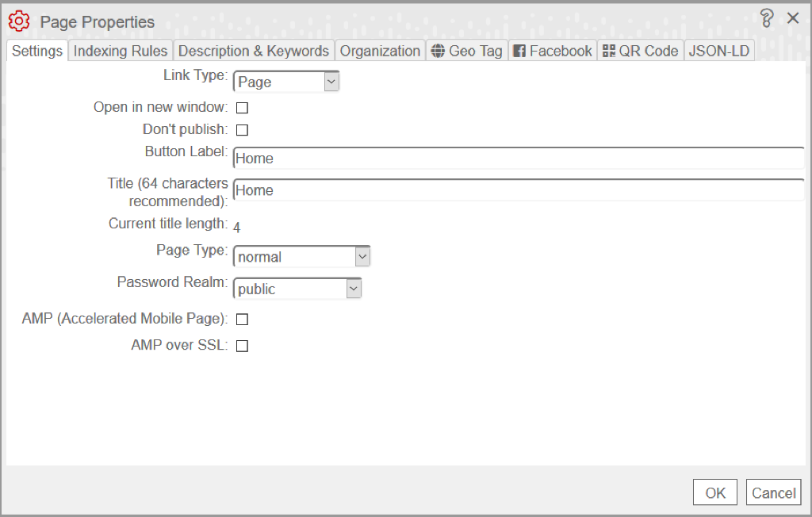Open the Facebook tab
The image size is (812, 517).
coord(553,51)
